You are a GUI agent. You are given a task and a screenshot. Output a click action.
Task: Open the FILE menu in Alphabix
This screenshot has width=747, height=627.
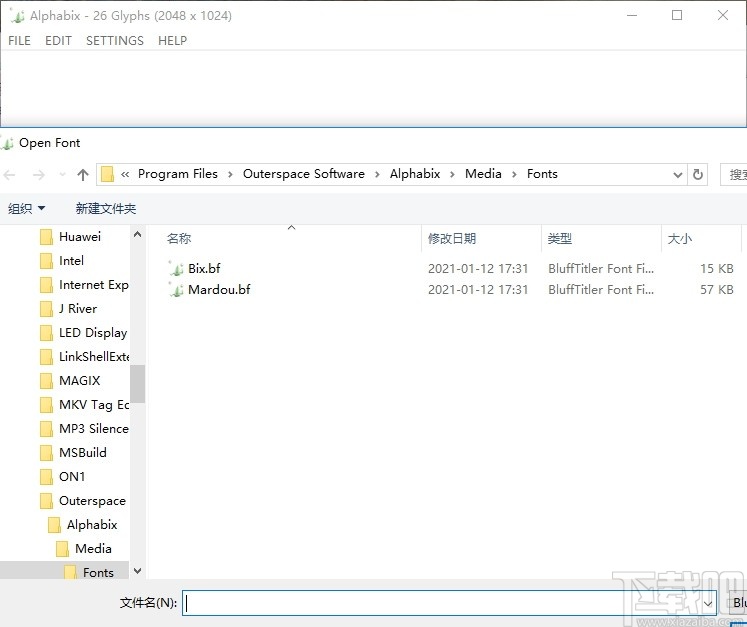pyautogui.click(x=20, y=40)
